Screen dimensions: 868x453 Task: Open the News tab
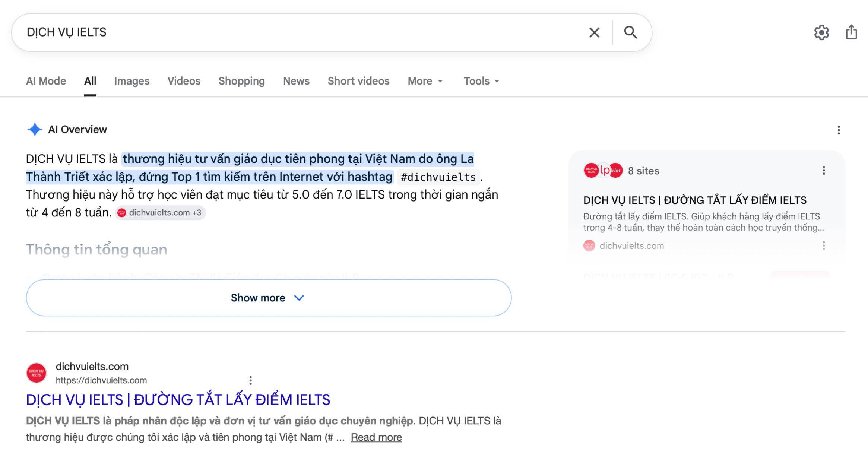[296, 81]
